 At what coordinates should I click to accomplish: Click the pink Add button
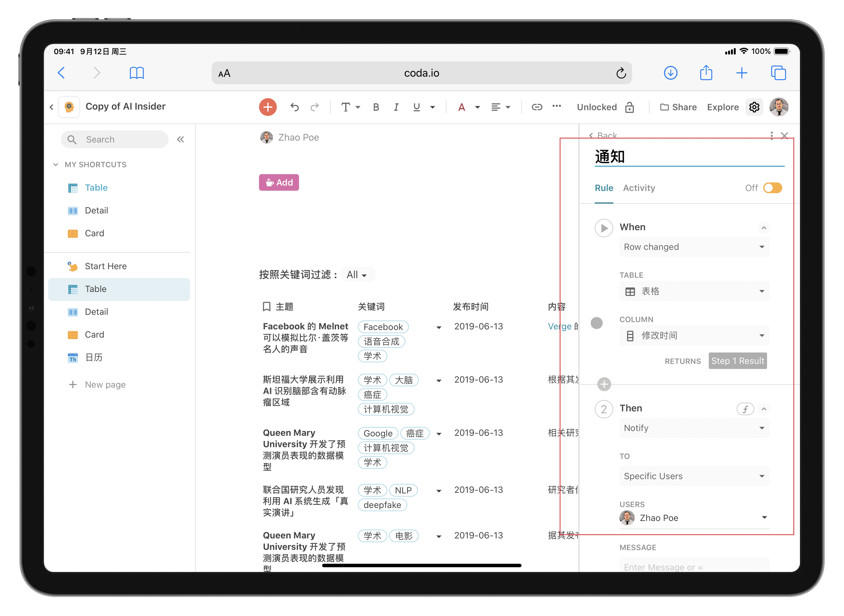pos(279,182)
